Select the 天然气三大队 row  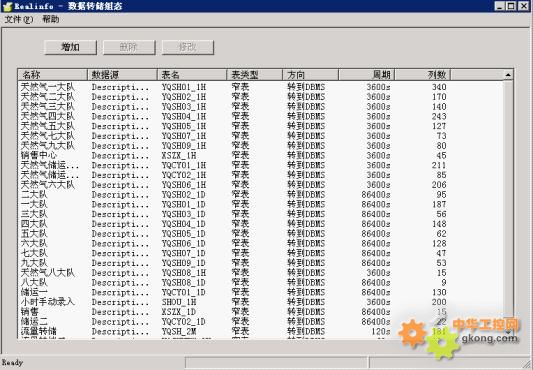260,107
